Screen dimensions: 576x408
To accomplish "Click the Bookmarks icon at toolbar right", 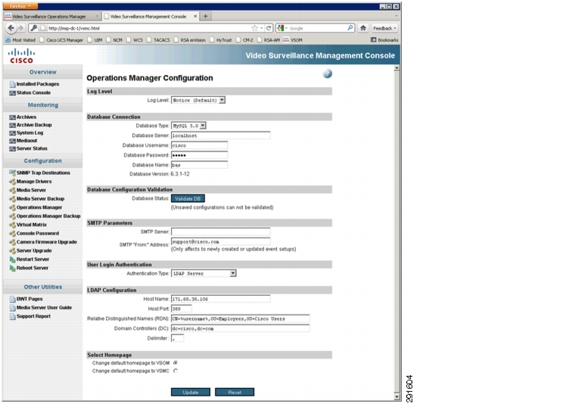I will [374, 40].
